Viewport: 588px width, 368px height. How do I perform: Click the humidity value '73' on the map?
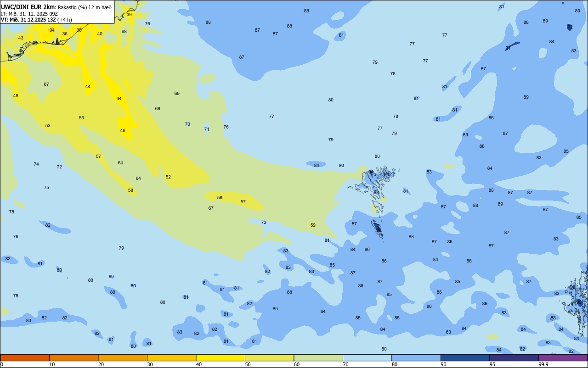coord(264,223)
